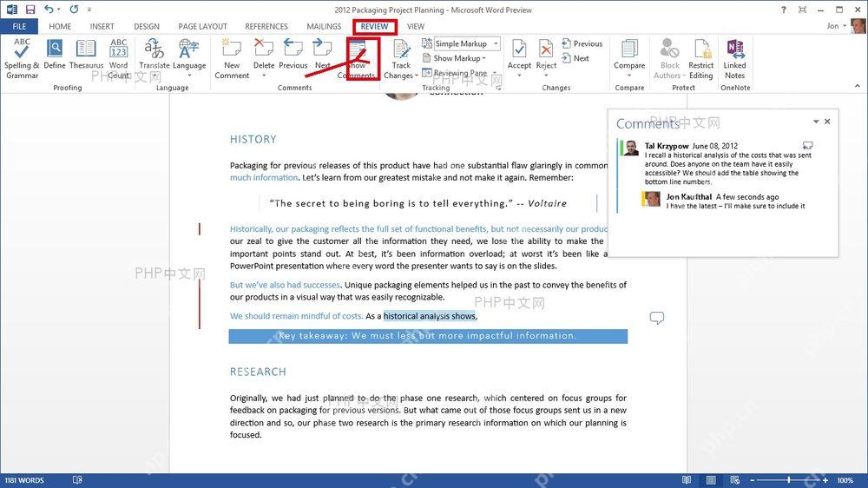Jump to Previous change
Screen dimensions: 868x488
tap(582, 43)
